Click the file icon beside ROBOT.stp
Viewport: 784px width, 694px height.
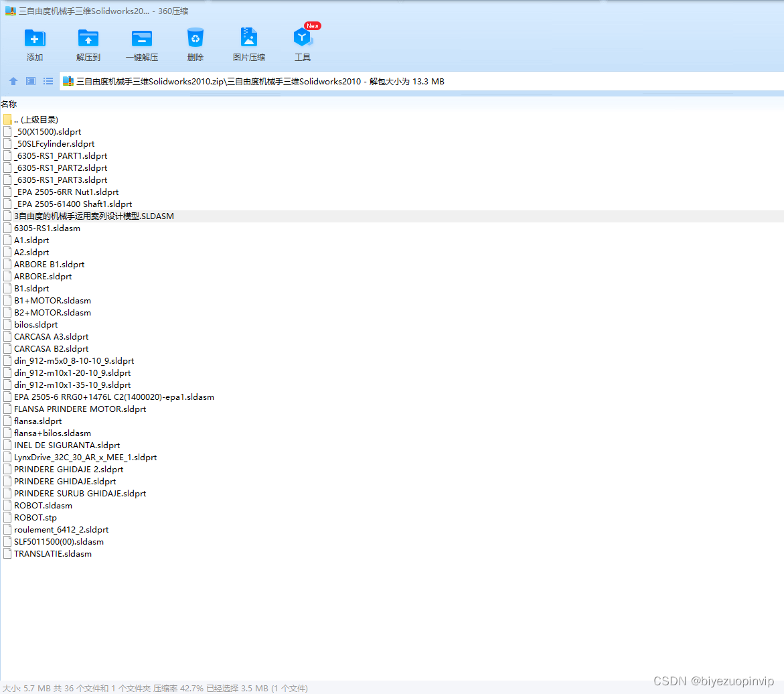click(x=7, y=517)
